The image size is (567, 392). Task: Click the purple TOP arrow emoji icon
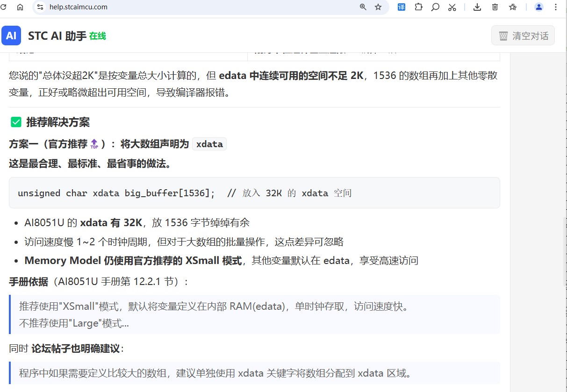pos(94,144)
